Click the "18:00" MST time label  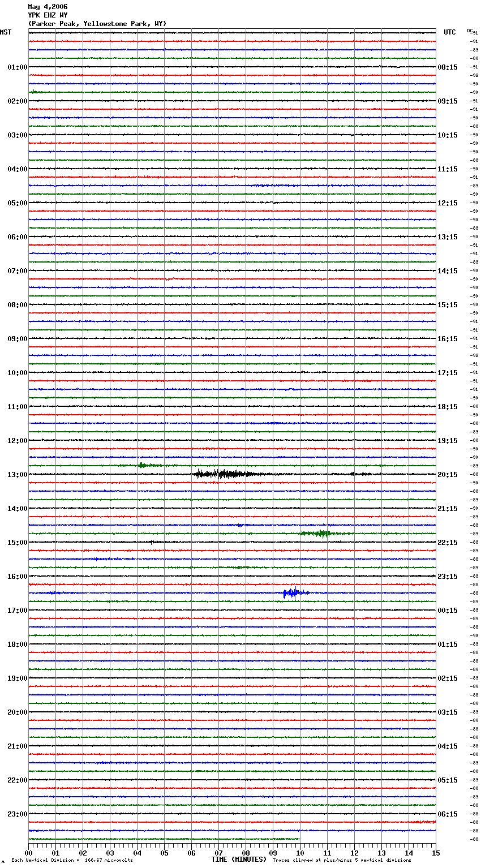(18, 644)
